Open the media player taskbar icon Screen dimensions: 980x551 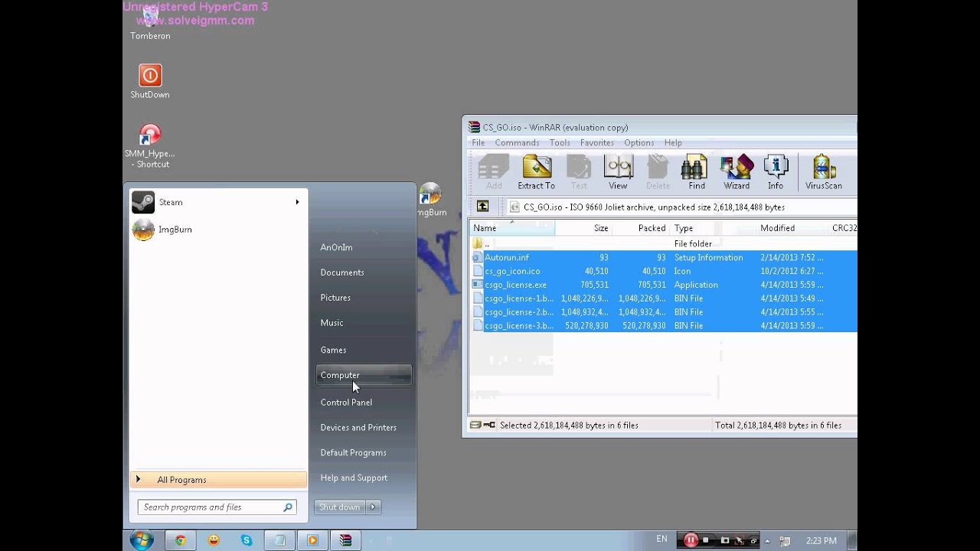pos(312,540)
